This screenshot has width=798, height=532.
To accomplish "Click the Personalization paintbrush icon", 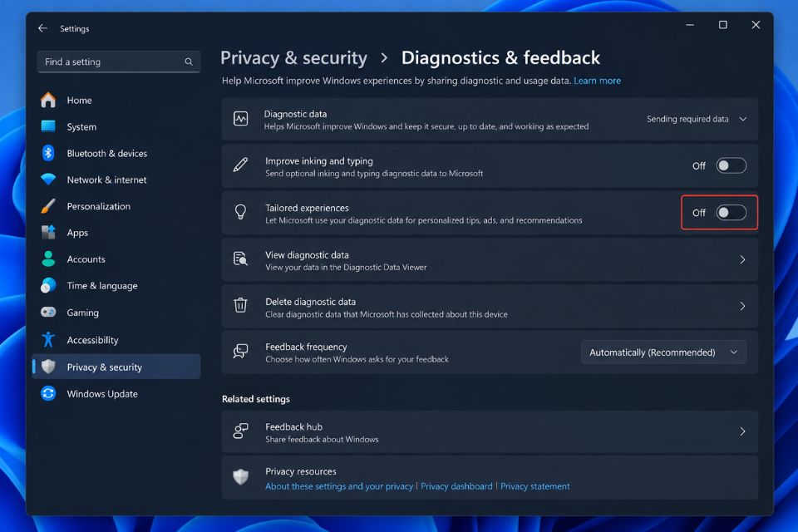I will pos(48,205).
